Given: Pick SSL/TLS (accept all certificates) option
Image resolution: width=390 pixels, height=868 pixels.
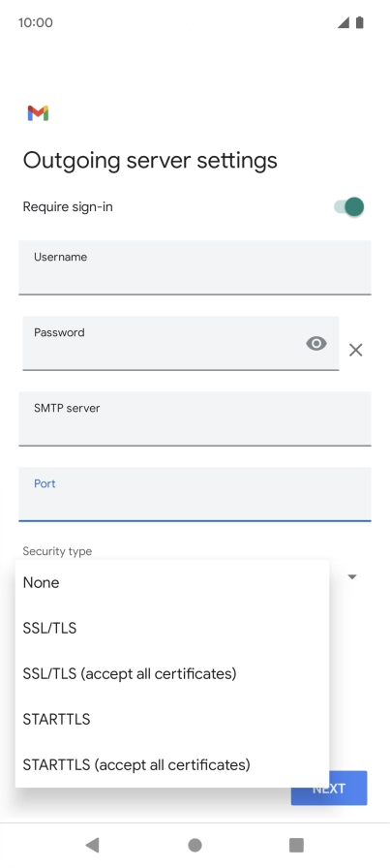Looking at the screenshot, I should tap(172, 673).
